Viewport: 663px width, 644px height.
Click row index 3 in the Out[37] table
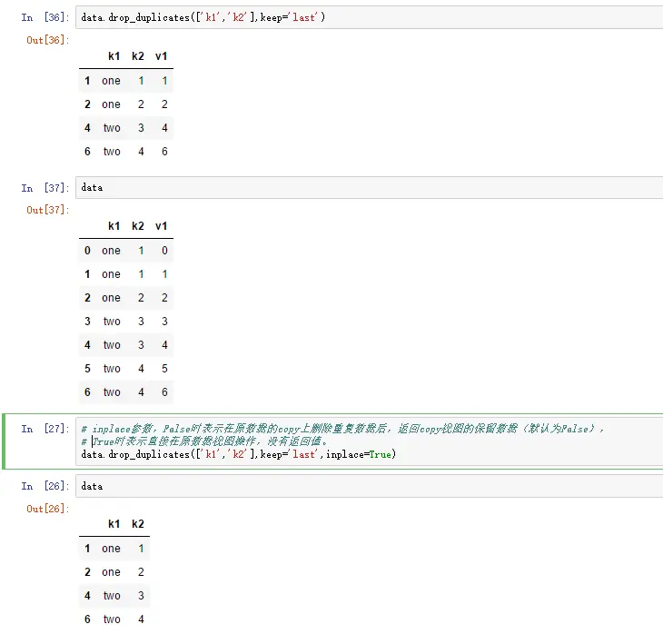click(87, 322)
